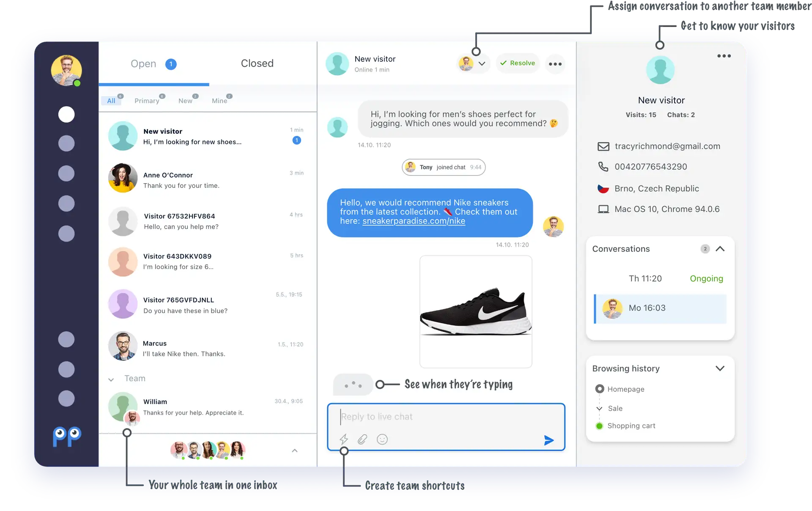Click Marcus's profile photo in inbox
The height and width of the screenshot is (511, 812).
click(123, 346)
